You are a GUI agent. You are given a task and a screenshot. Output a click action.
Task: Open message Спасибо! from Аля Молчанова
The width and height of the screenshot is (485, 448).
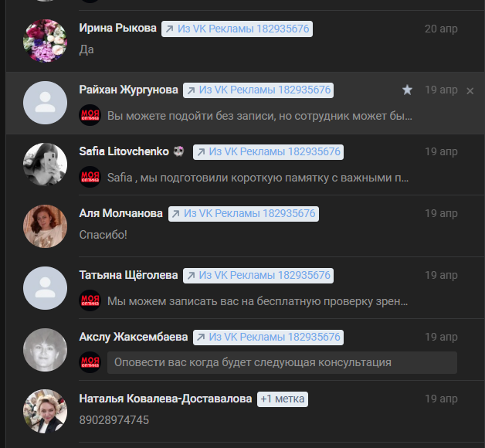point(103,235)
